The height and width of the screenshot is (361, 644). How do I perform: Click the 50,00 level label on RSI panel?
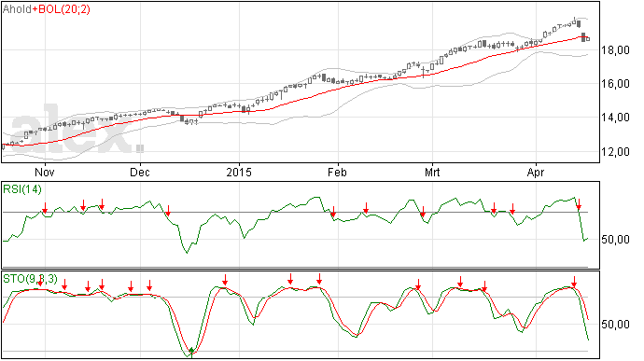[615, 240]
